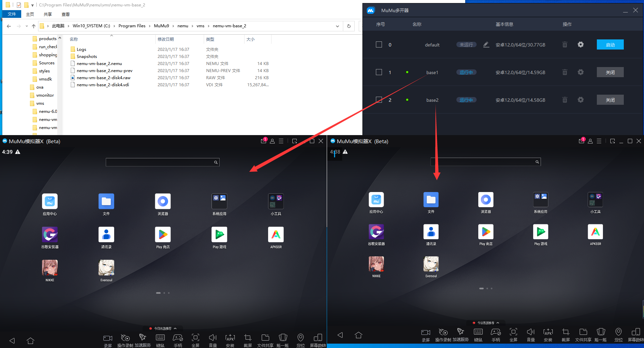Click search field in left emulator

[x=163, y=162]
